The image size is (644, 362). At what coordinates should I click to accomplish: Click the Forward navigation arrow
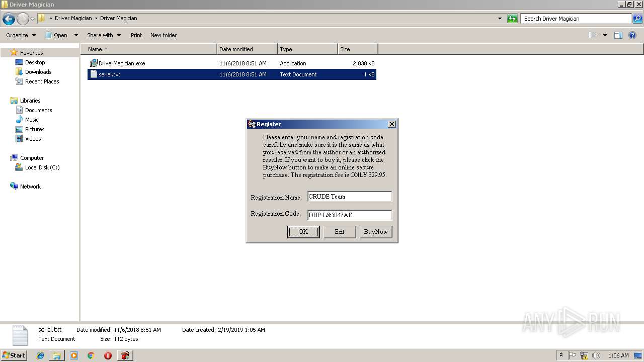tap(23, 19)
